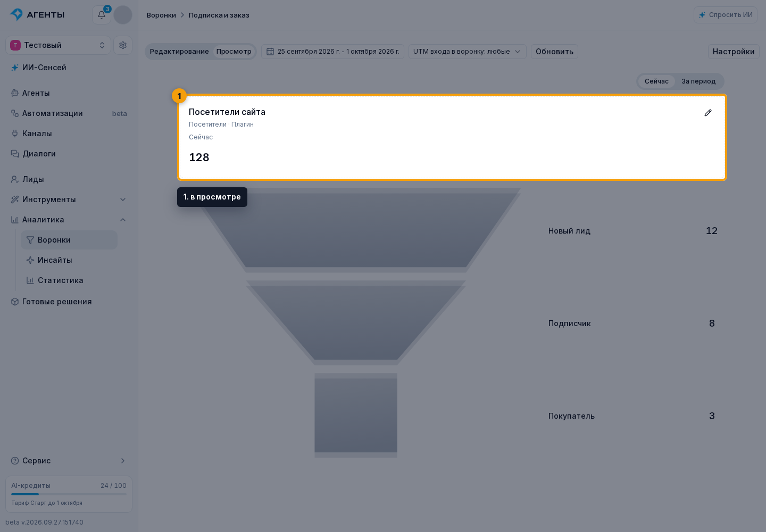Click the Статистика bar chart icon

[30, 280]
